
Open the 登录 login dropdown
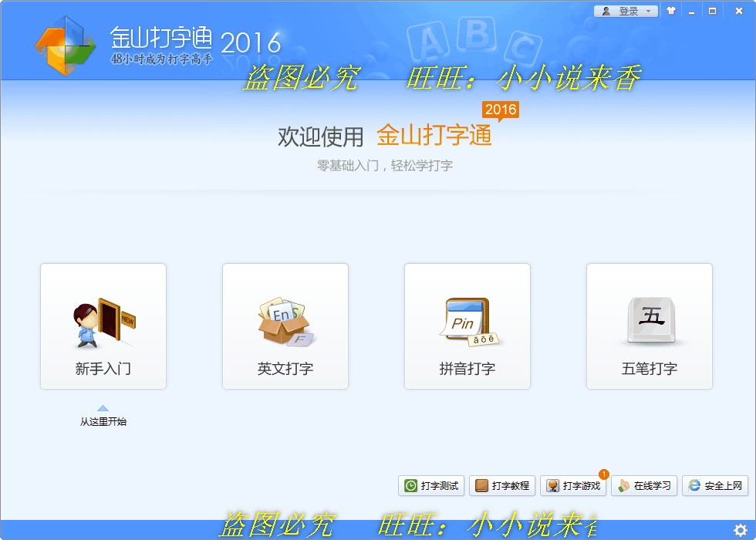coord(626,11)
